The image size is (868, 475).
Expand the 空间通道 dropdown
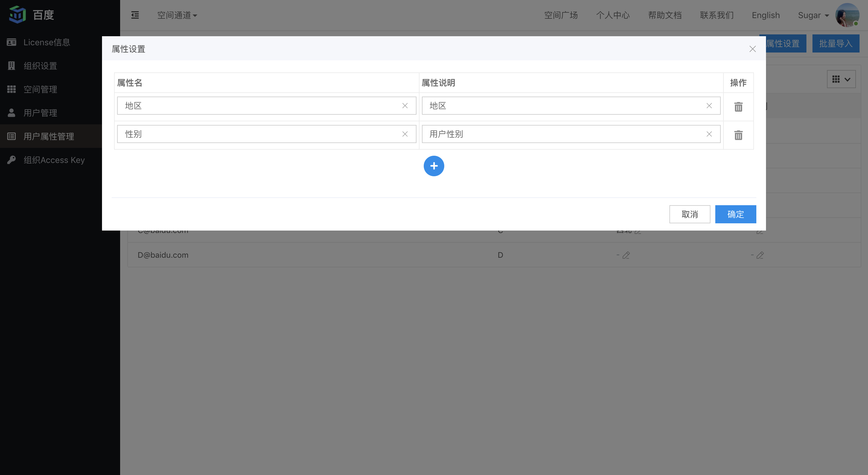pos(177,15)
